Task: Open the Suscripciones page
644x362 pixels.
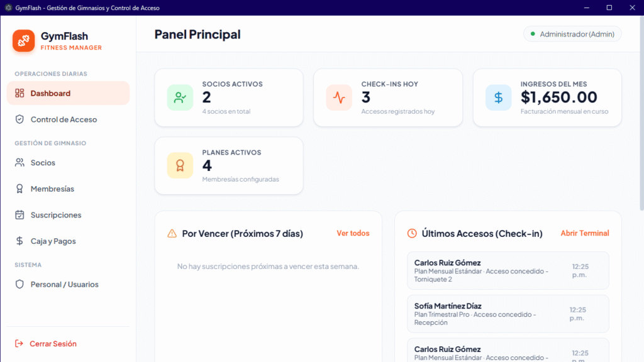Action: pos(68,215)
